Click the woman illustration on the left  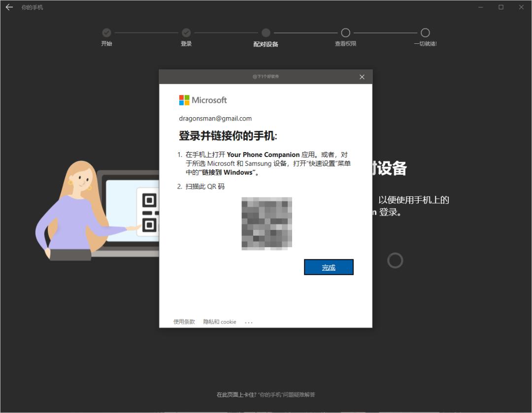pyautogui.click(x=69, y=212)
